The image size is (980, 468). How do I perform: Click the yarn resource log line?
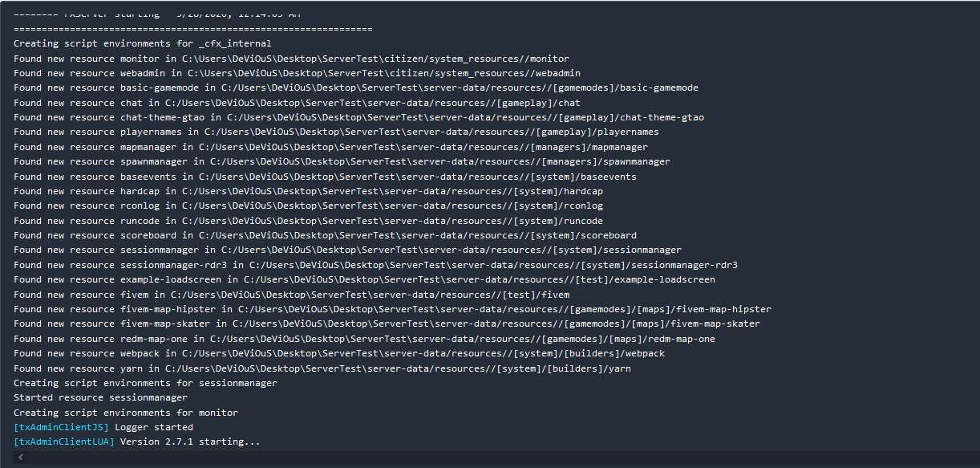(322, 368)
